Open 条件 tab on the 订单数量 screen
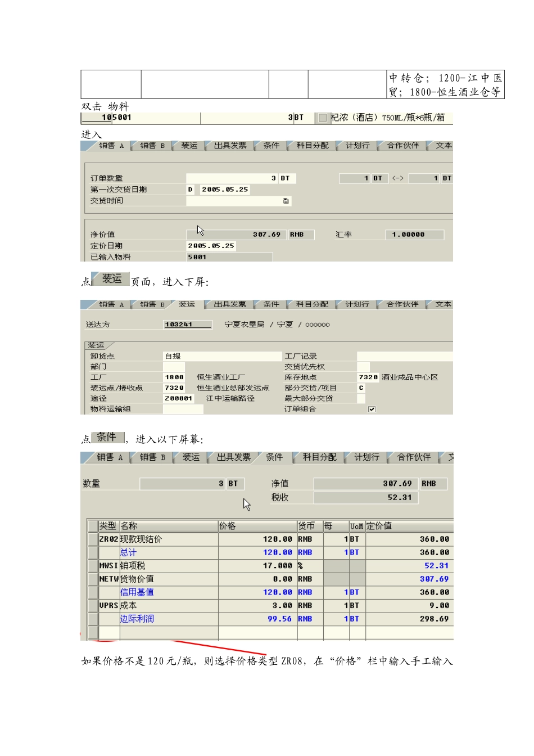The width and height of the screenshot is (534, 756). (271, 146)
